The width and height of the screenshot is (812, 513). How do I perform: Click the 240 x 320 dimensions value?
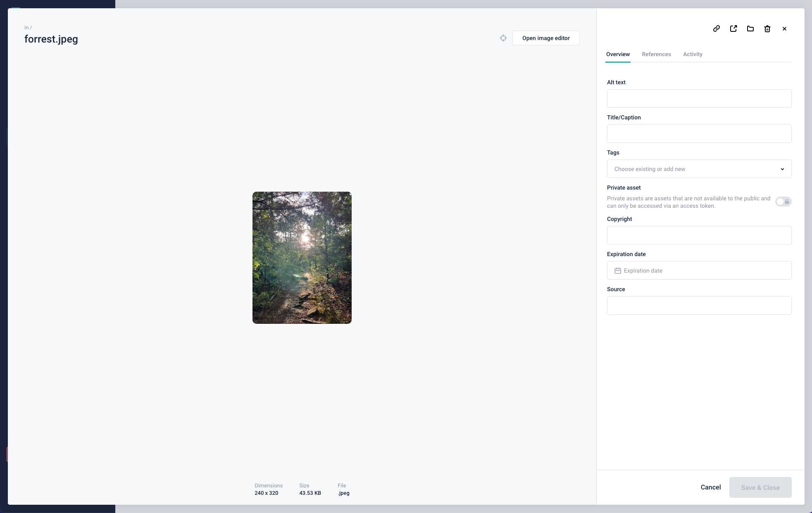tap(267, 493)
